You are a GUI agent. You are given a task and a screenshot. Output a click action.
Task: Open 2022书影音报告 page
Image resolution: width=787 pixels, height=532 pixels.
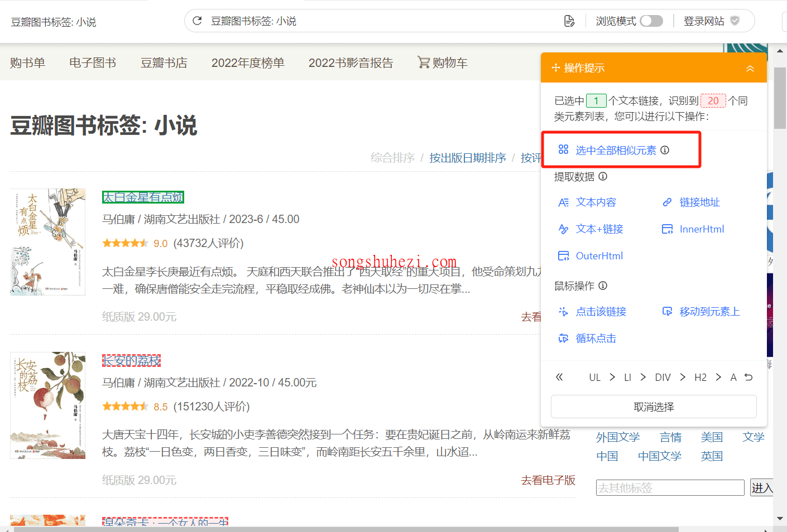pyautogui.click(x=351, y=63)
